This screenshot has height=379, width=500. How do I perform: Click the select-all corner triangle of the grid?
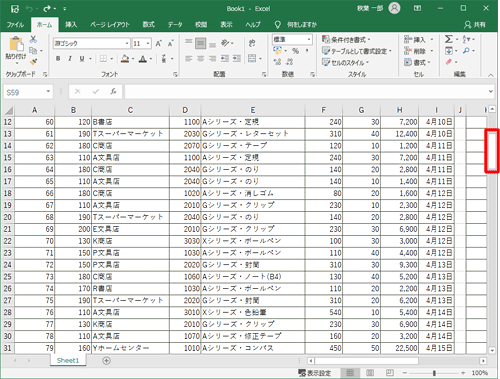[9, 110]
